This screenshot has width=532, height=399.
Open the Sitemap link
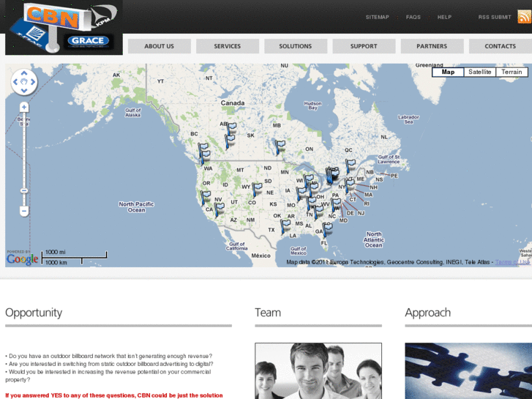click(378, 17)
